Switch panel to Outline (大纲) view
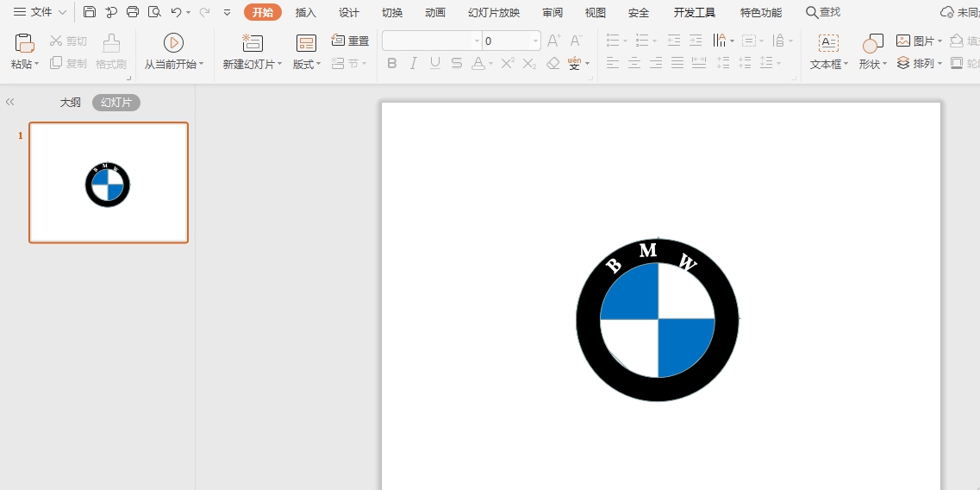 point(70,103)
